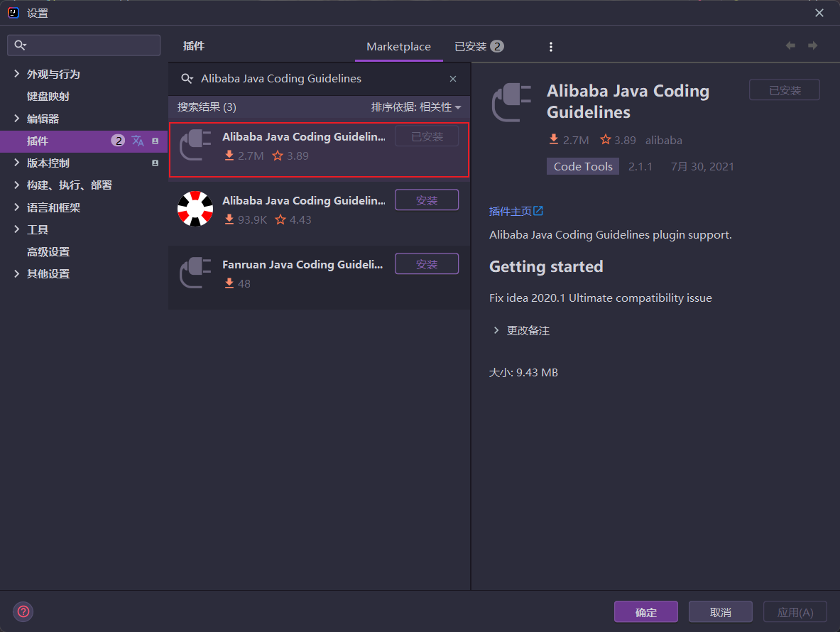
Task: Click the first Alibaba plugin plug icon
Action: tap(195, 145)
